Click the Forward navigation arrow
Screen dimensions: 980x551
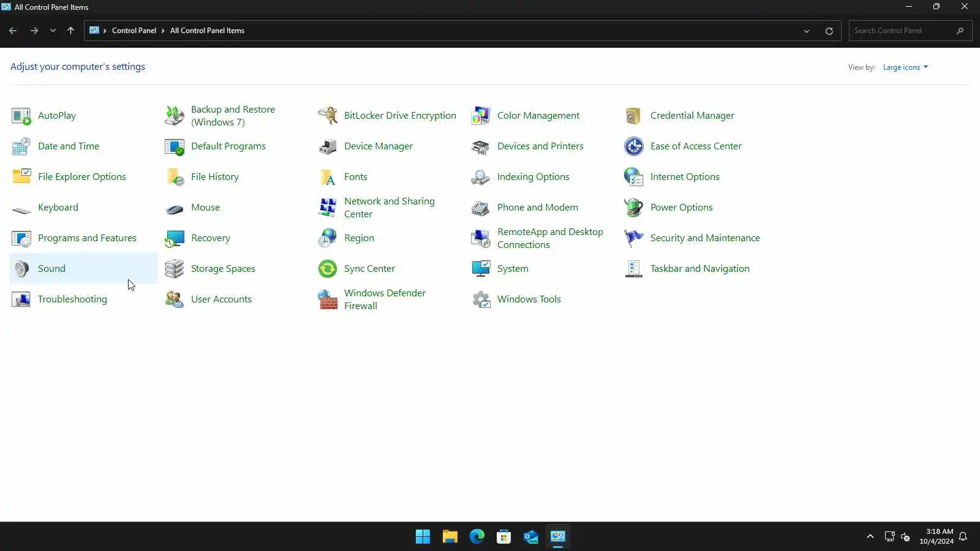tap(34, 31)
